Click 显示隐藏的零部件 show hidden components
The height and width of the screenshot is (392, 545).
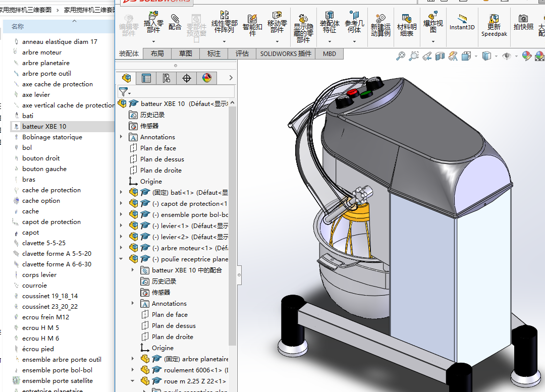(303, 26)
